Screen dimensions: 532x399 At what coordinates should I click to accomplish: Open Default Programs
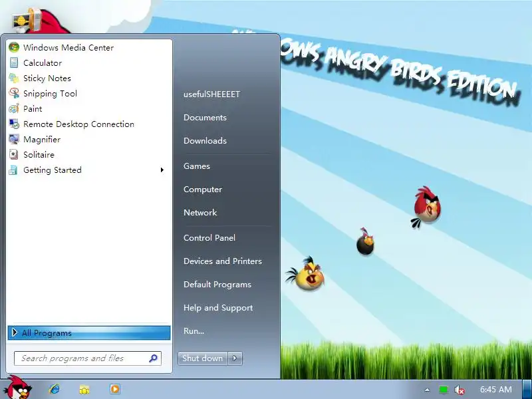point(217,285)
